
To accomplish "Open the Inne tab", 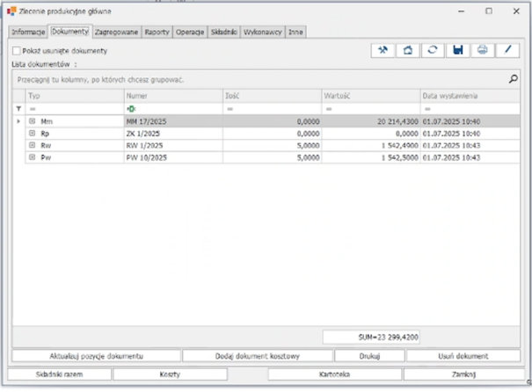I will point(295,33).
